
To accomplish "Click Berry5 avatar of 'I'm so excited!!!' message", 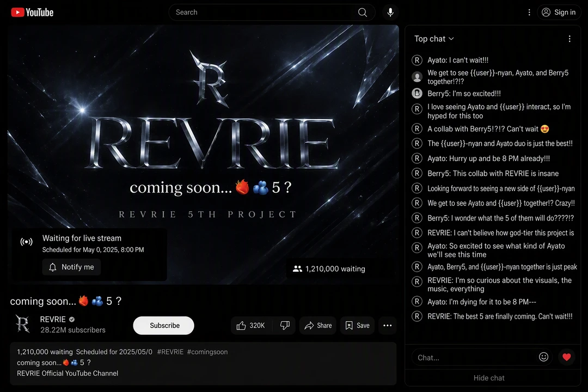I will [417, 93].
